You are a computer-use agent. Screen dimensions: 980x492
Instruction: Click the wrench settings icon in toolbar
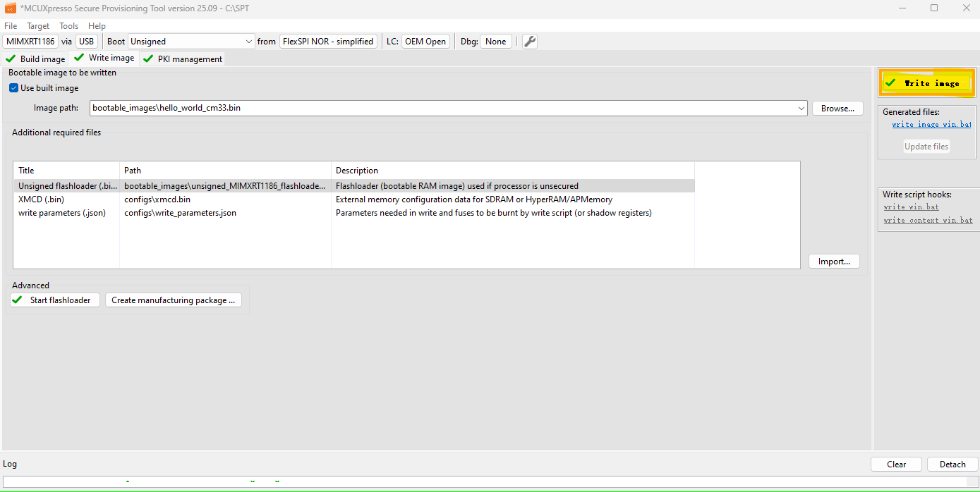point(530,42)
